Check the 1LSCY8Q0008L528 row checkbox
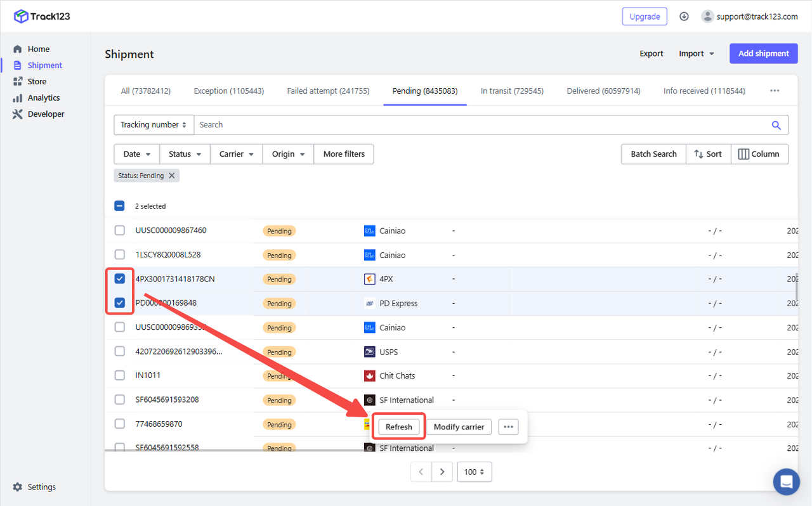The width and height of the screenshot is (812, 506). tap(120, 254)
